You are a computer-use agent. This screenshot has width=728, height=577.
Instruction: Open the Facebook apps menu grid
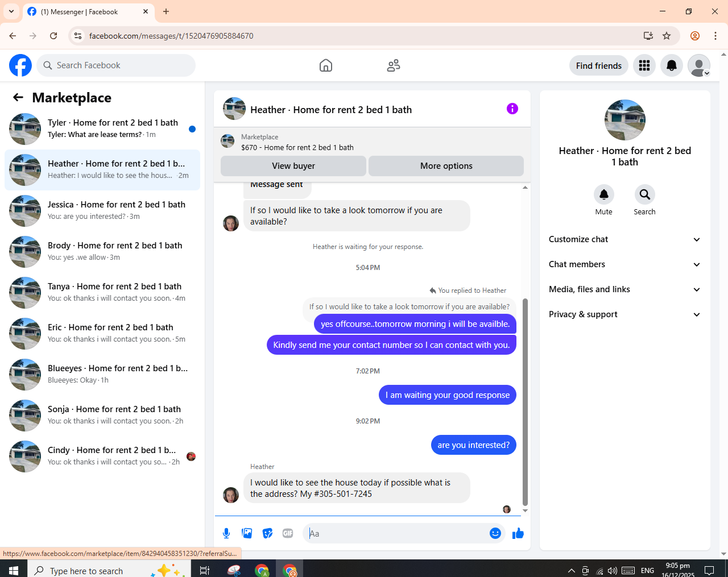coord(644,65)
